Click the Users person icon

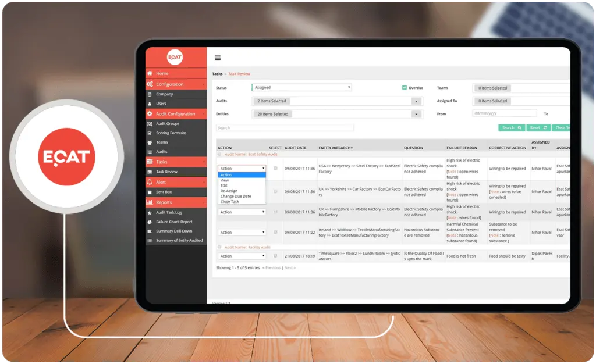(x=150, y=104)
